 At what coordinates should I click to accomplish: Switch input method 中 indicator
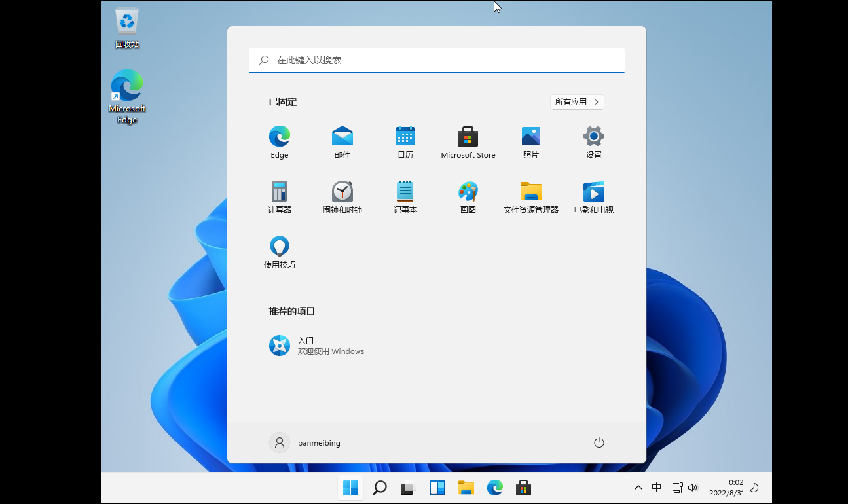(x=657, y=488)
